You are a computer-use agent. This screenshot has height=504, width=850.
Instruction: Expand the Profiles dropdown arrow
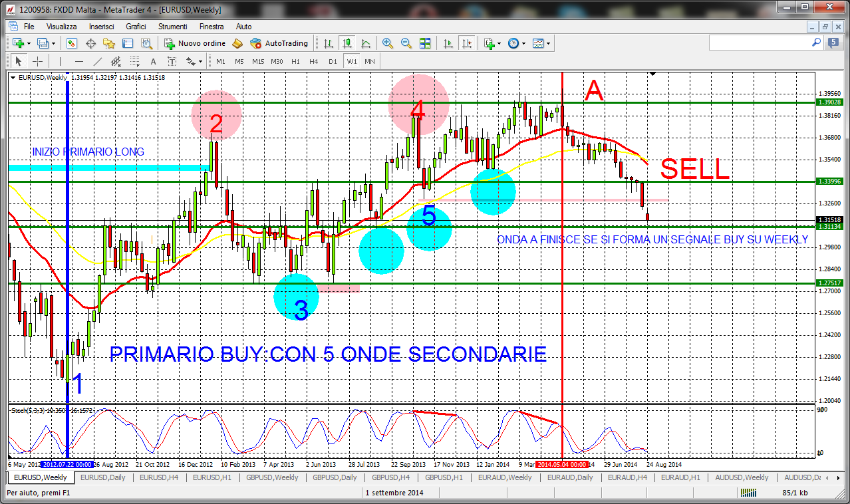coord(54,43)
